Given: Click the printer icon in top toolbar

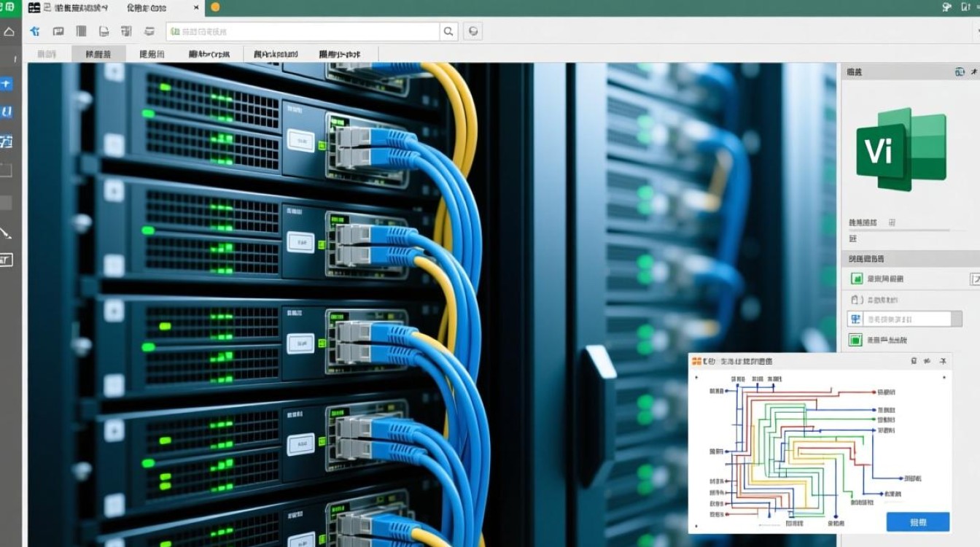Looking at the screenshot, I should click(149, 31).
